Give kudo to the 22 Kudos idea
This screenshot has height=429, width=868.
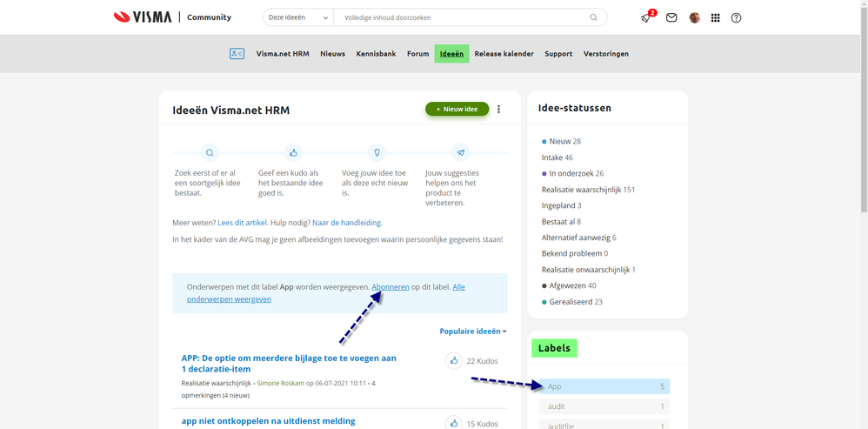pos(454,361)
